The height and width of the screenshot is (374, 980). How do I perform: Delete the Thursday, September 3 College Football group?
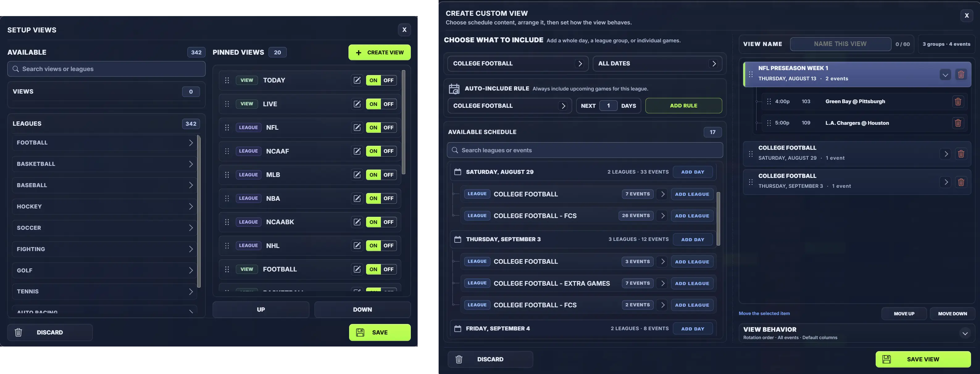click(961, 182)
